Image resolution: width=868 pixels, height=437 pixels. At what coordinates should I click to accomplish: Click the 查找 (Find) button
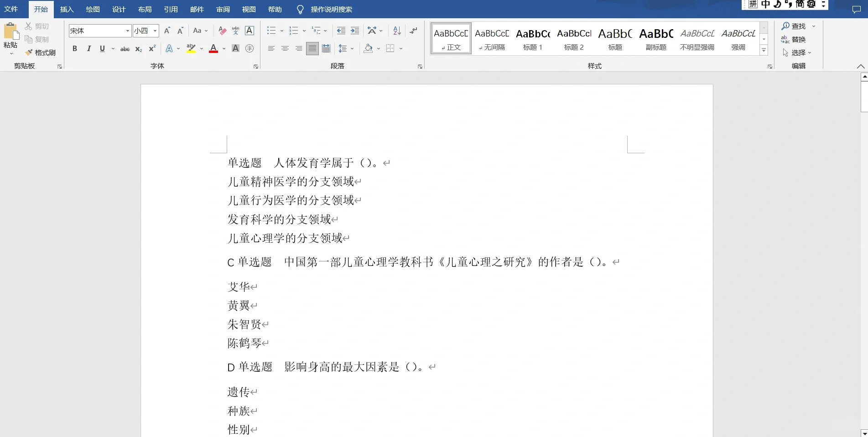tap(794, 26)
